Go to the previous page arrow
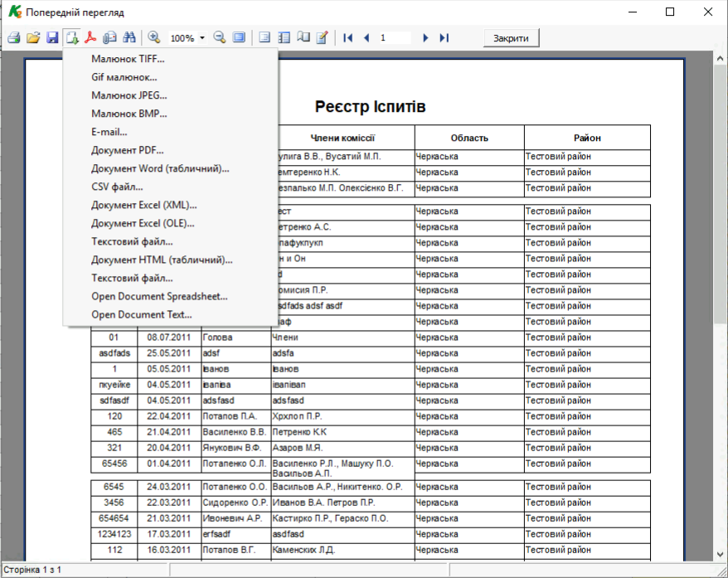This screenshot has width=728, height=578. 366,37
